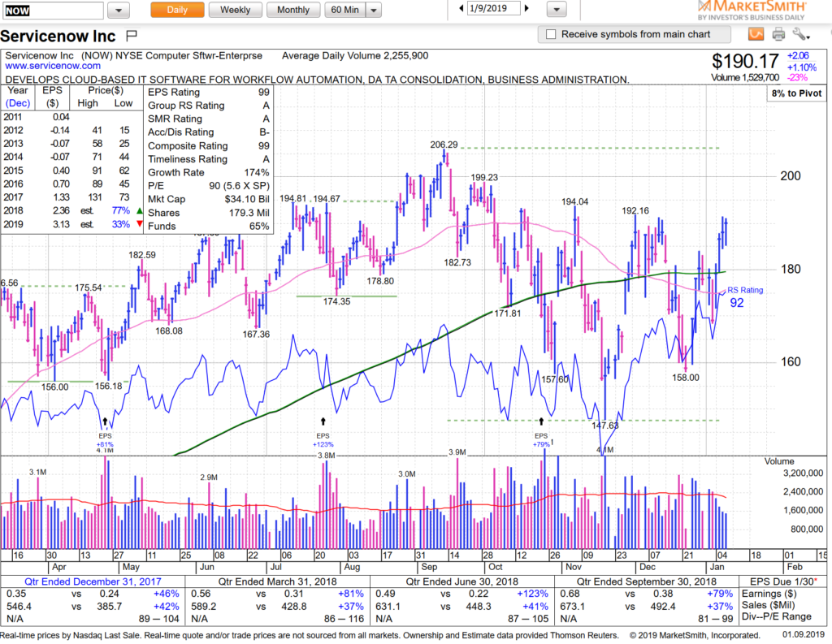The height and width of the screenshot is (644, 832).
Task: Select the $190.17 current price
Action: 745,62
